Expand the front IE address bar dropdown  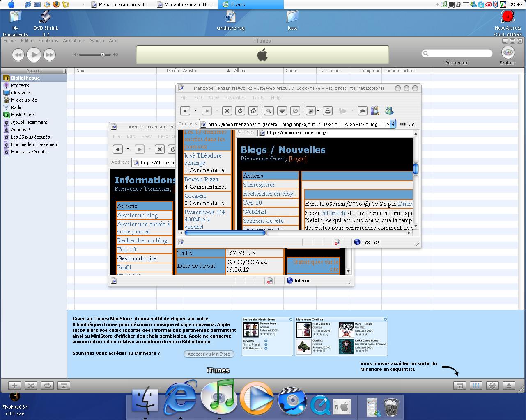coord(393,124)
